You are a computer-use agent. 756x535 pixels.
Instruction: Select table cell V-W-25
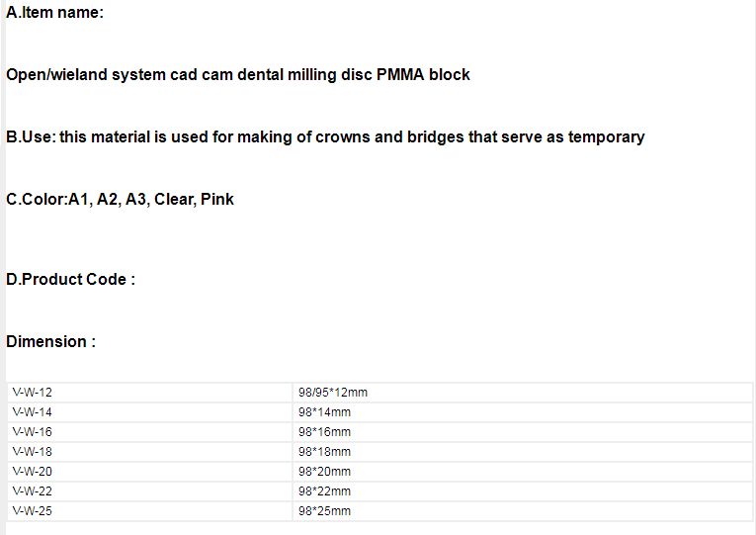tap(149, 511)
